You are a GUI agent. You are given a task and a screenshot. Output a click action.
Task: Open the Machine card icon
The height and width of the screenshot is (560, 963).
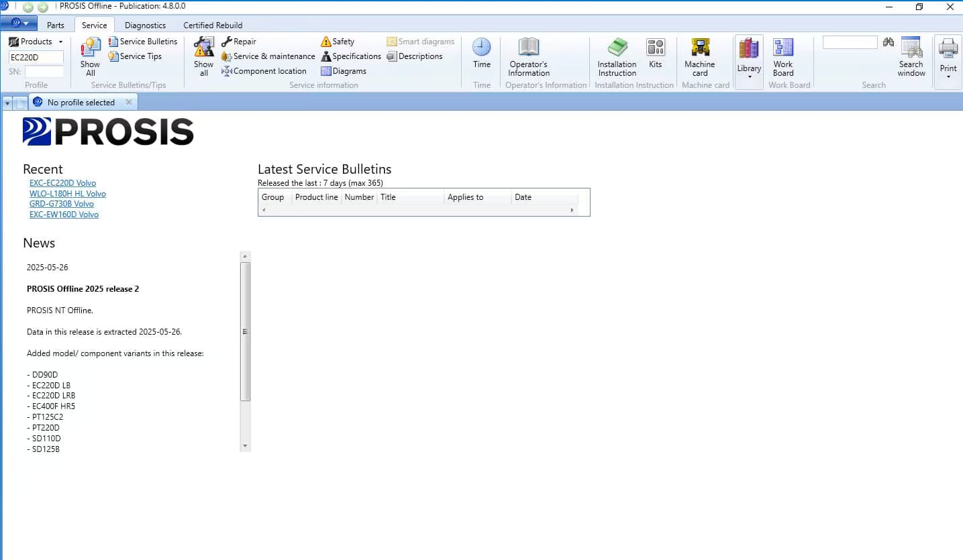click(700, 48)
